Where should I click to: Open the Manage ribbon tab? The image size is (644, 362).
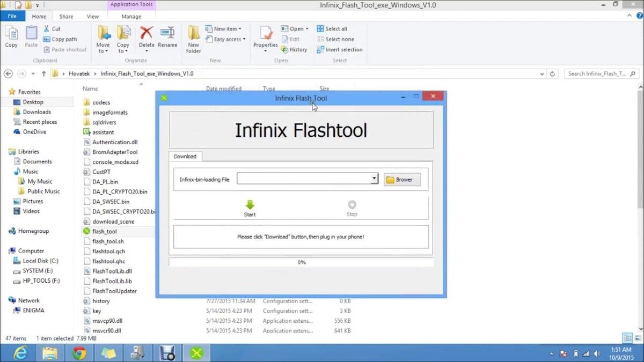131,17
